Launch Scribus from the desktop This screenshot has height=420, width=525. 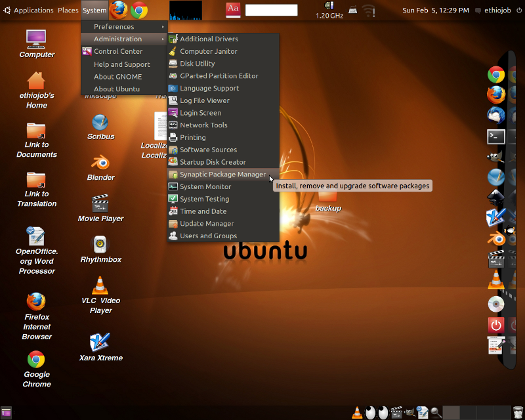coord(100,127)
